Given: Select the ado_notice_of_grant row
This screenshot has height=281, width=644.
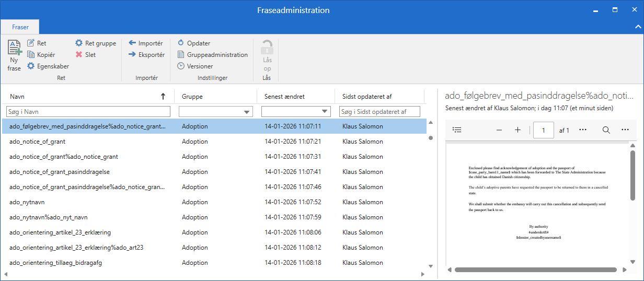Looking at the screenshot, I should 214,142.
